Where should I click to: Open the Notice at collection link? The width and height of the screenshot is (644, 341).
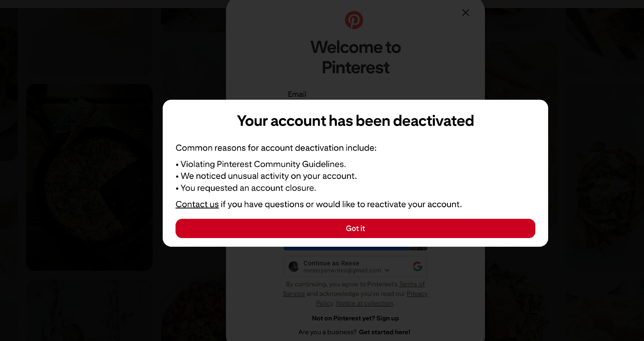pyautogui.click(x=365, y=303)
